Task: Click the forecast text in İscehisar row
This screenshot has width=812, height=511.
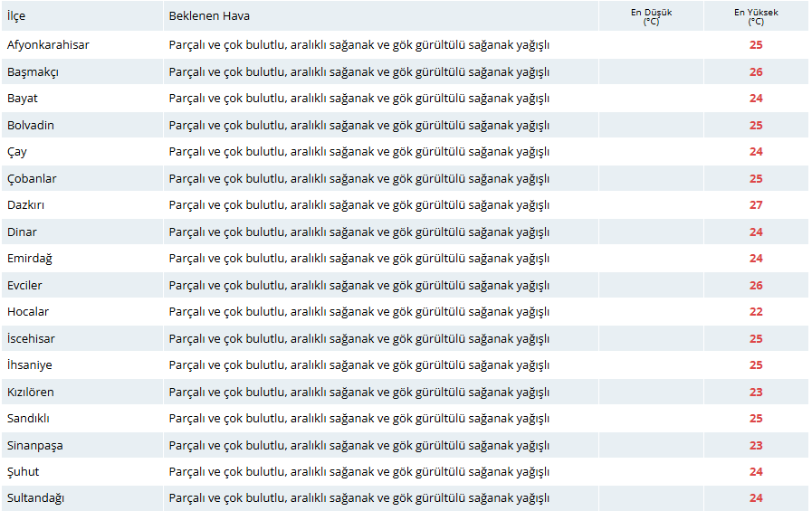Action: click(x=358, y=339)
